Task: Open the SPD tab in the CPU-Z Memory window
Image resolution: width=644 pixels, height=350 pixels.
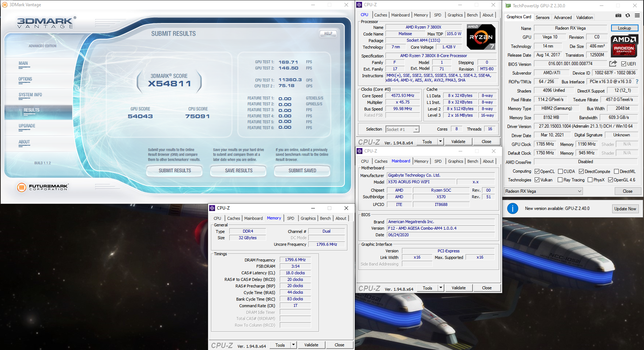Action: [290, 218]
